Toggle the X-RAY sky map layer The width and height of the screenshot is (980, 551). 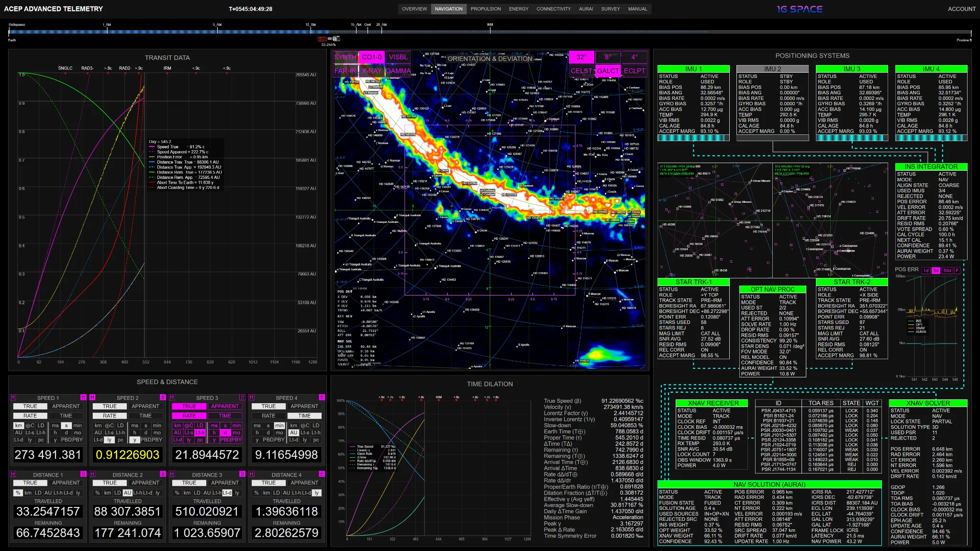pyautogui.click(x=372, y=71)
